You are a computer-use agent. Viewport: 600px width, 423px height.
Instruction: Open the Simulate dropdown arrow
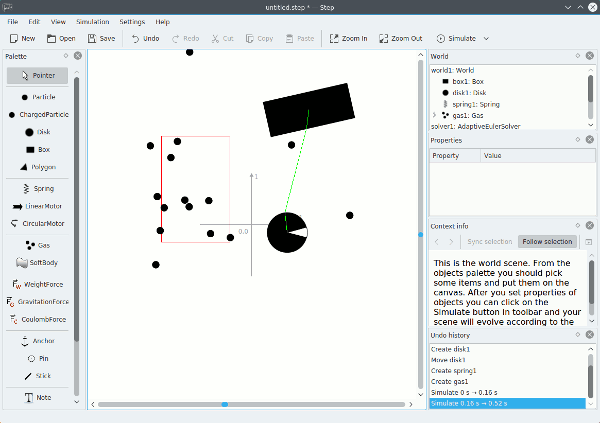click(487, 38)
